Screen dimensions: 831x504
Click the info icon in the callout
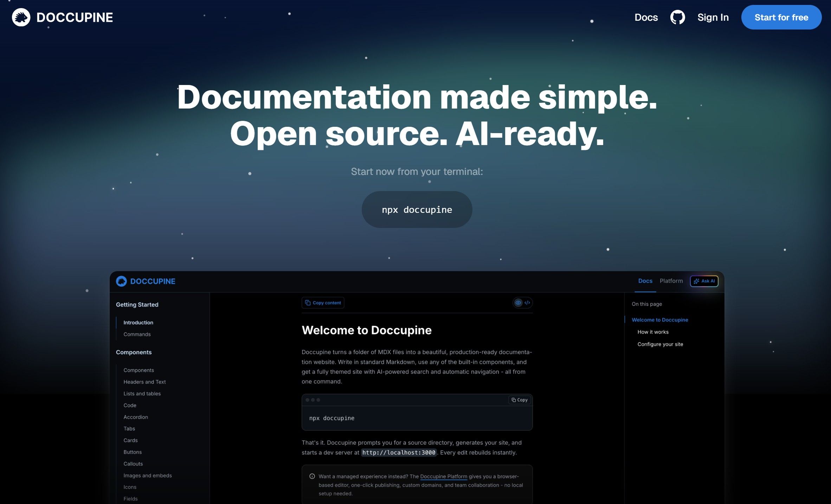312,476
